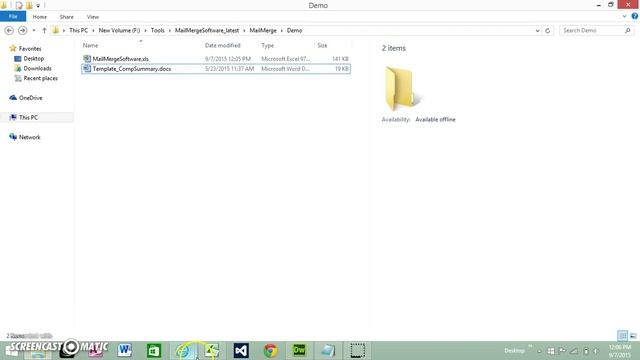Click the Excel file icon for MailMergeSoftware.xls
640x360 pixels.
click(x=87, y=59)
